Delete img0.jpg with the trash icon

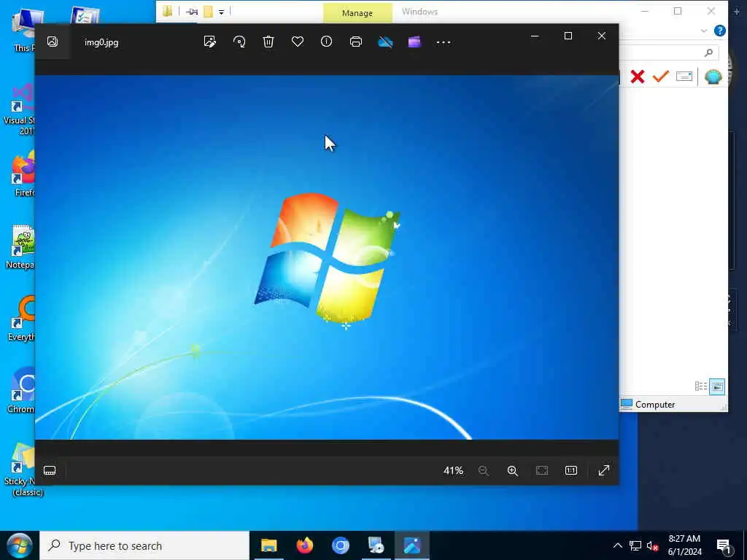[268, 42]
